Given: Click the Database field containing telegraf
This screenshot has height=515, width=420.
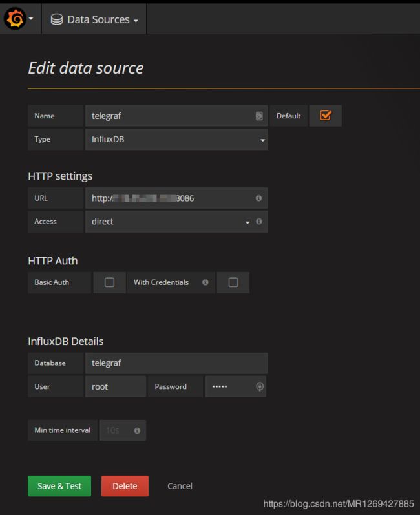Looking at the screenshot, I should [176, 363].
